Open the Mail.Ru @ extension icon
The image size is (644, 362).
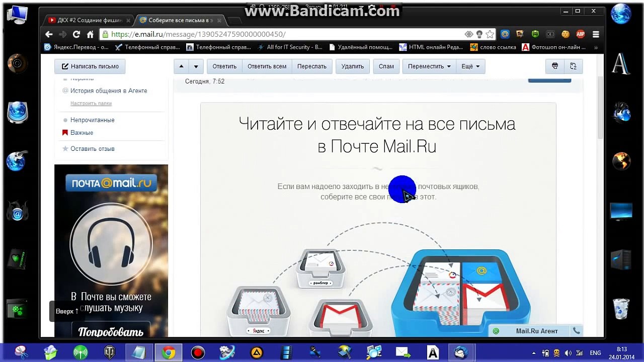(x=505, y=34)
